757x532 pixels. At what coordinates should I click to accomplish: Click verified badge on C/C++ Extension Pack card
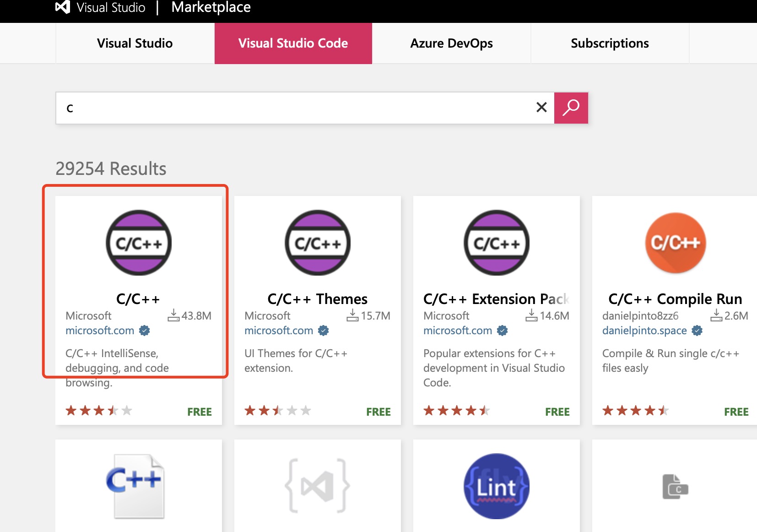click(x=503, y=331)
